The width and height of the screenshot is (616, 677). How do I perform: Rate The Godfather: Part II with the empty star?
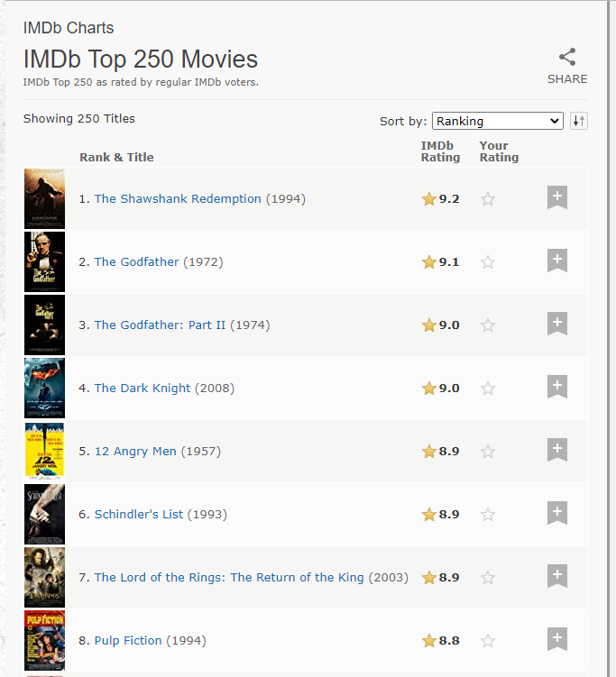click(488, 325)
